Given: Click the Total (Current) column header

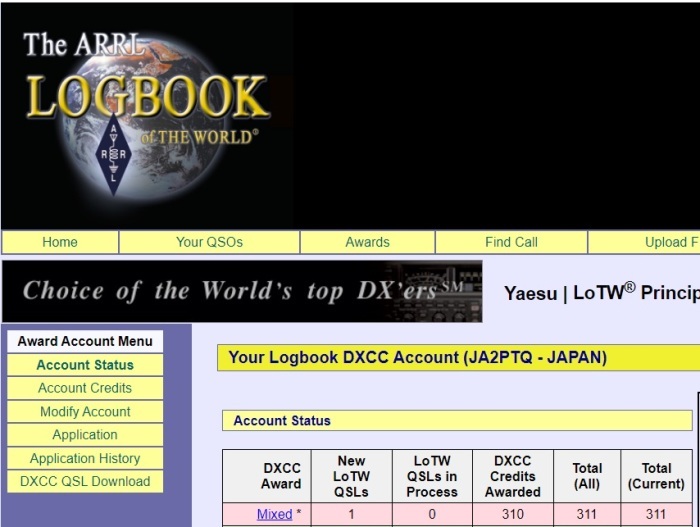Looking at the screenshot, I should 656,476.
